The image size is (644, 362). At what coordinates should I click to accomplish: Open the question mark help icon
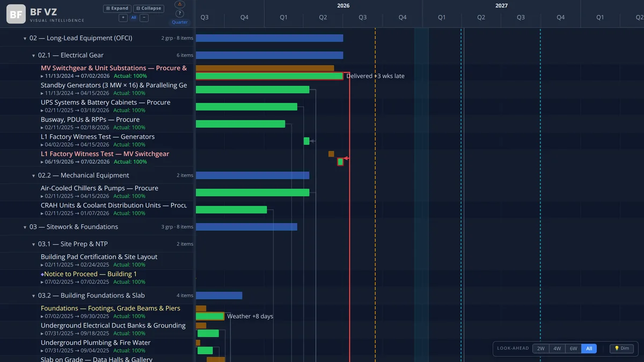[180, 13]
